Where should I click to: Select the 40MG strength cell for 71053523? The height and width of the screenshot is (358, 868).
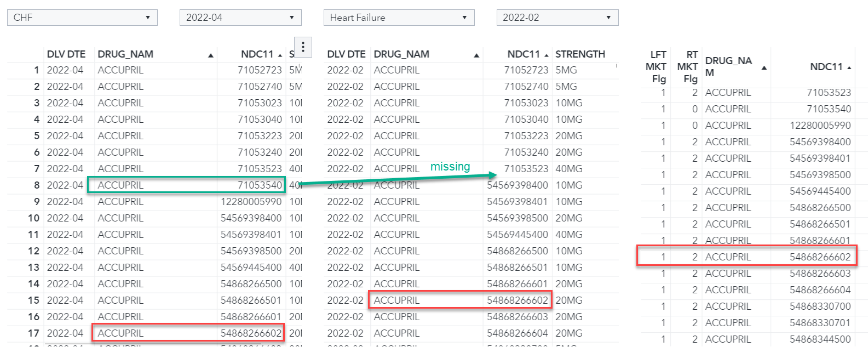[x=569, y=169]
